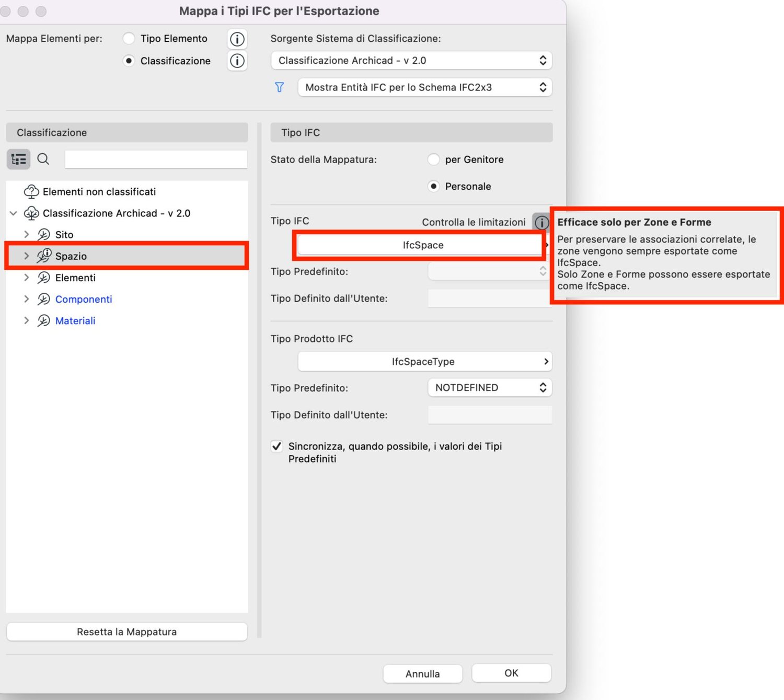Select the Tipo Elemento radio button
Image resolution: width=784 pixels, height=700 pixels.
click(x=129, y=39)
